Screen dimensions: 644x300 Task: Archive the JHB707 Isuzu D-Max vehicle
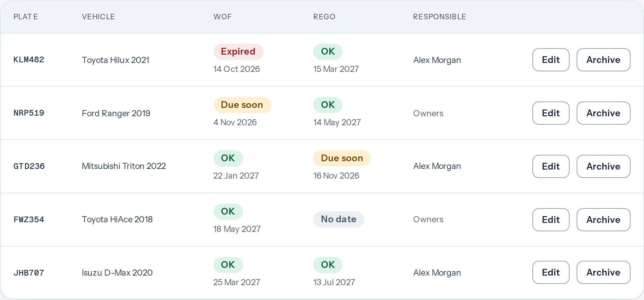(603, 272)
